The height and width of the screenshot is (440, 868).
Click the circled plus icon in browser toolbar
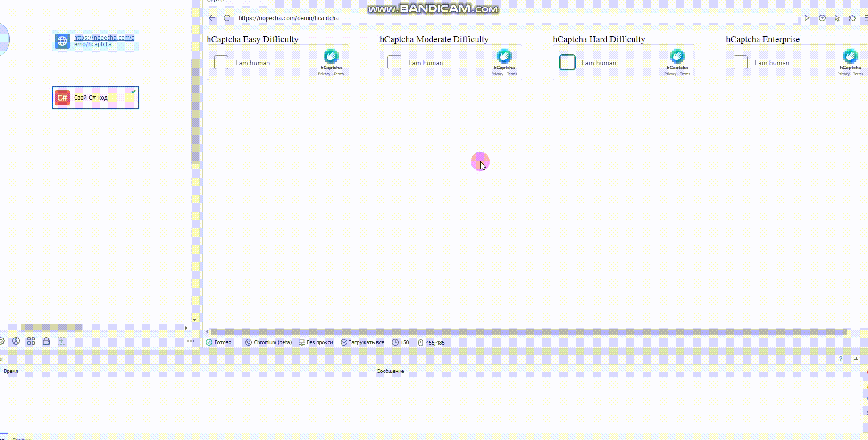coord(822,18)
